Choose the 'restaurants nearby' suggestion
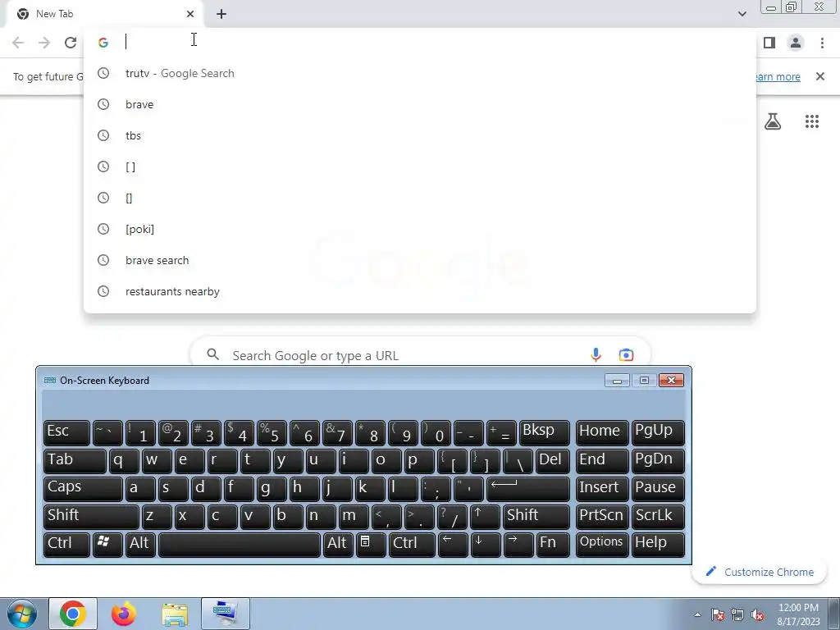Image resolution: width=840 pixels, height=630 pixels. [x=420, y=291]
